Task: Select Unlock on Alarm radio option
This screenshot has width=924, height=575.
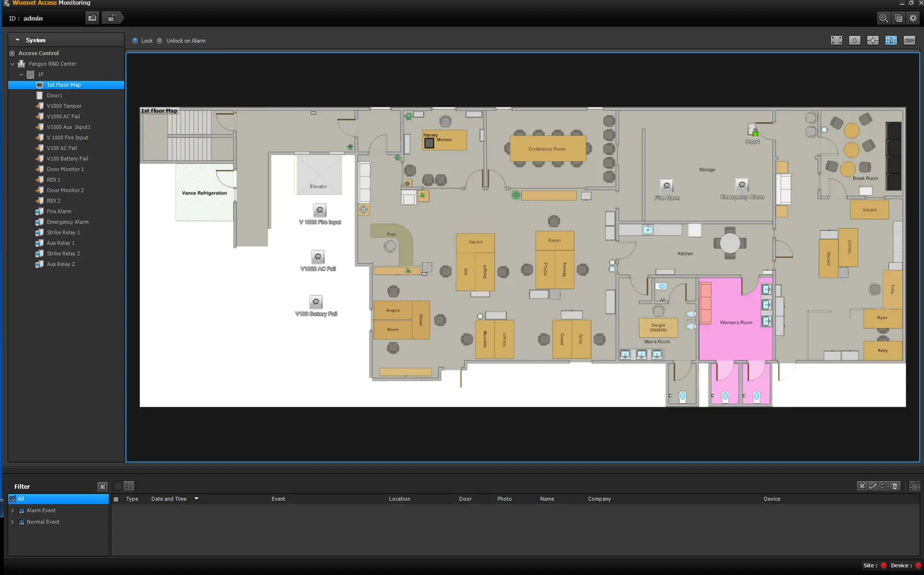Action: click(x=160, y=41)
